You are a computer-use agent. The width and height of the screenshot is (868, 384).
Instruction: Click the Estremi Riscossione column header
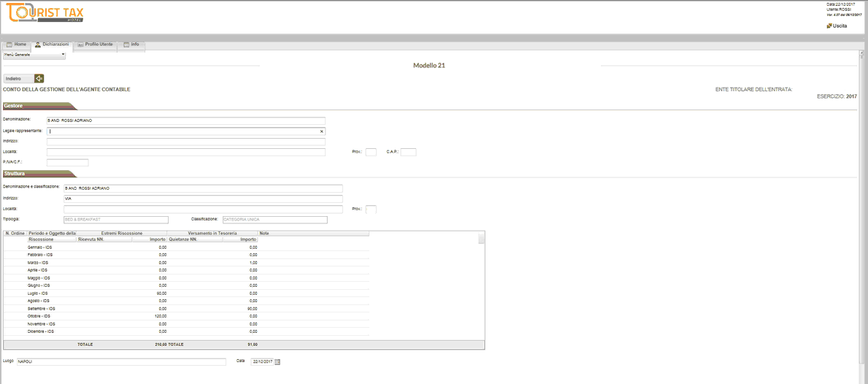[122, 234]
